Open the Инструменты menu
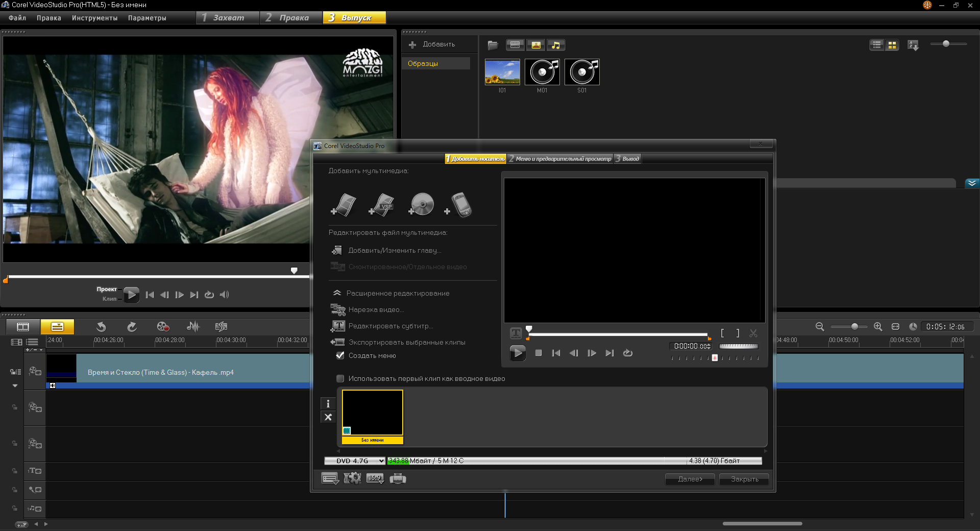Viewport: 980px width, 531px height. tap(94, 18)
